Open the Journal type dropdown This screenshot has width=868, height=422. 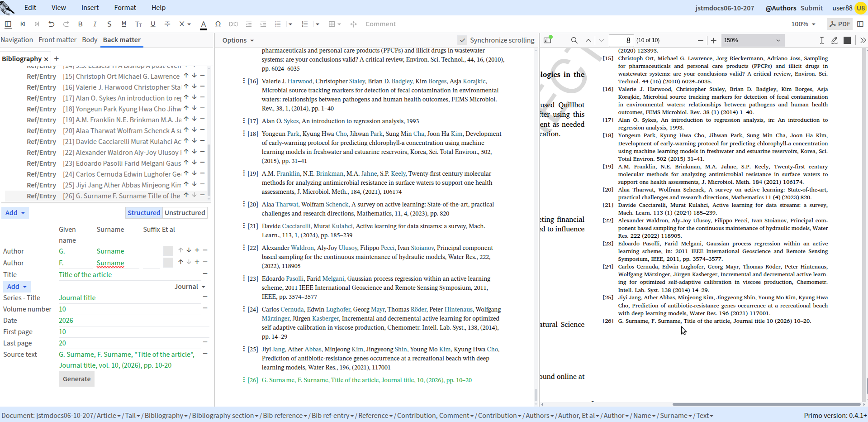(x=190, y=287)
